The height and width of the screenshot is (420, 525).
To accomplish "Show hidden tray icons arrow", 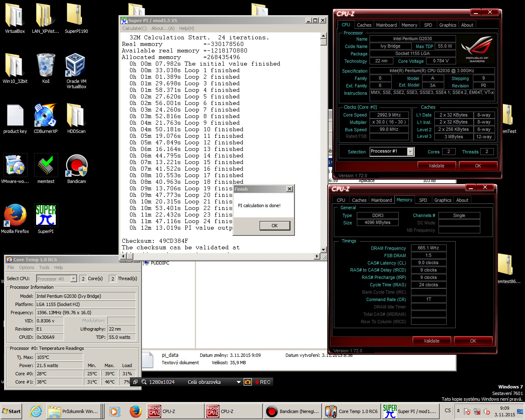I will click(458, 411).
